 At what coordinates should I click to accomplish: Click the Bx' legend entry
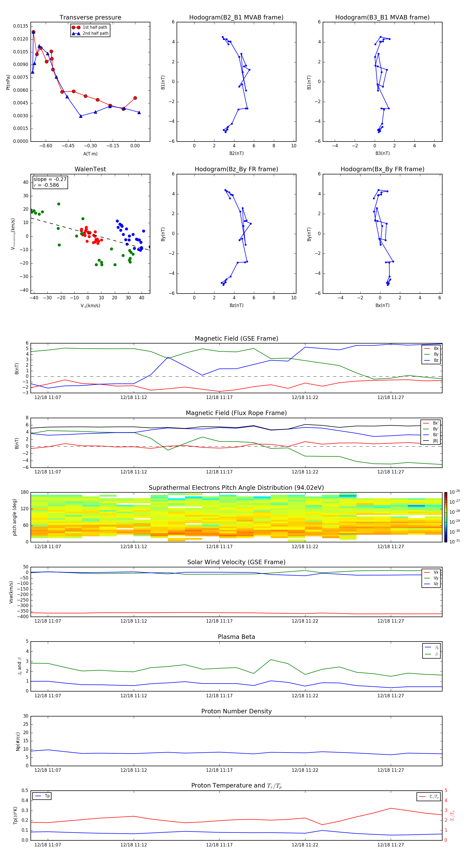coord(431,423)
